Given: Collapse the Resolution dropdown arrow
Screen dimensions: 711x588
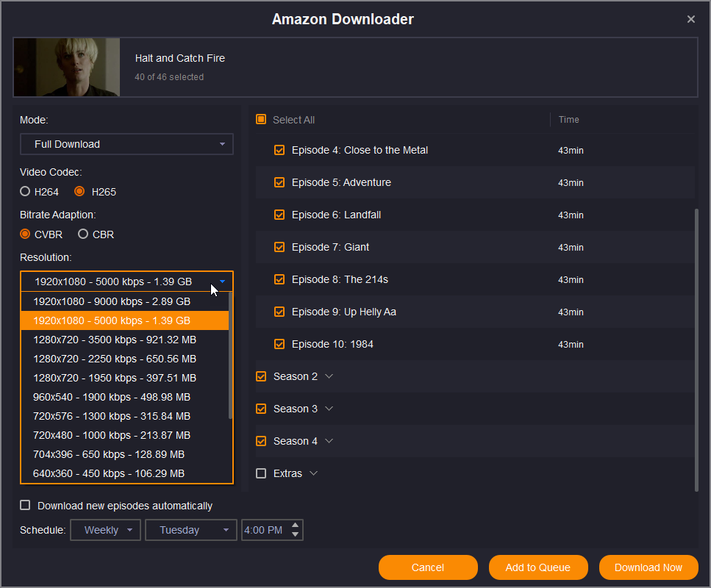Looking at the screenshot, I should 222,282.
